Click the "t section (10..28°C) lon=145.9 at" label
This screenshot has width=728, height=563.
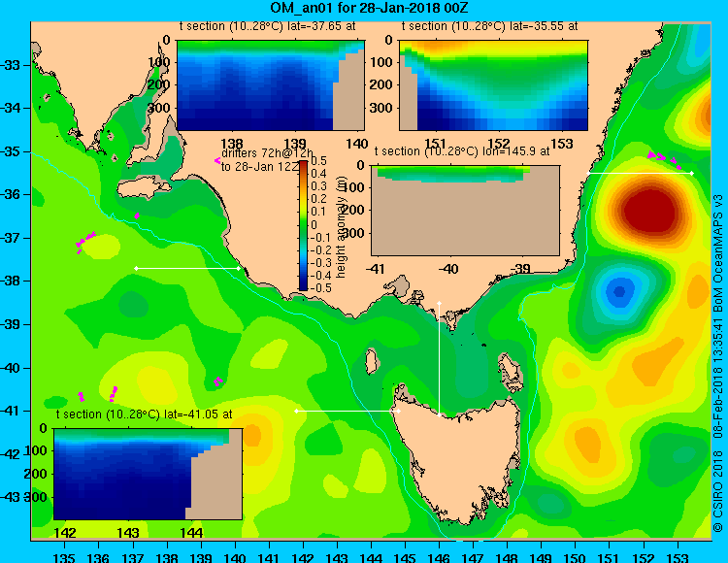point(462,151)
